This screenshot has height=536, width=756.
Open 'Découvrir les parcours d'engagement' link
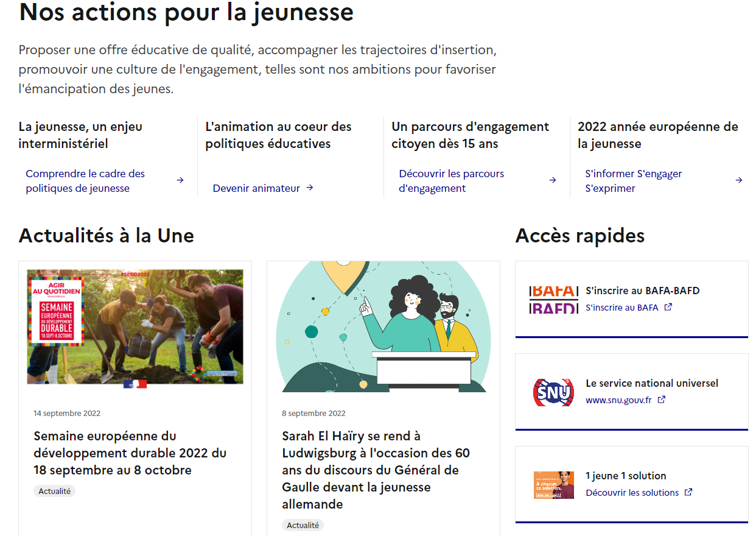(452, 181)
